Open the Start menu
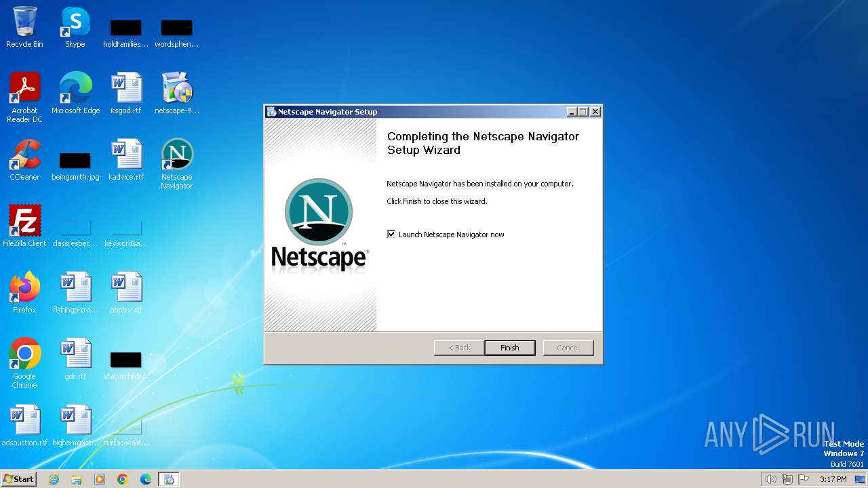 [19, 479]
